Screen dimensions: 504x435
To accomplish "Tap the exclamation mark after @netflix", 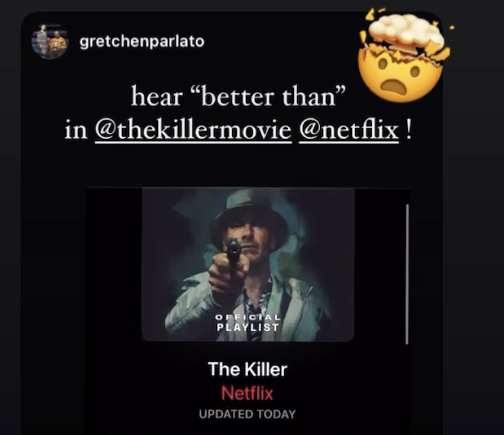I will [x=408, y=130].
